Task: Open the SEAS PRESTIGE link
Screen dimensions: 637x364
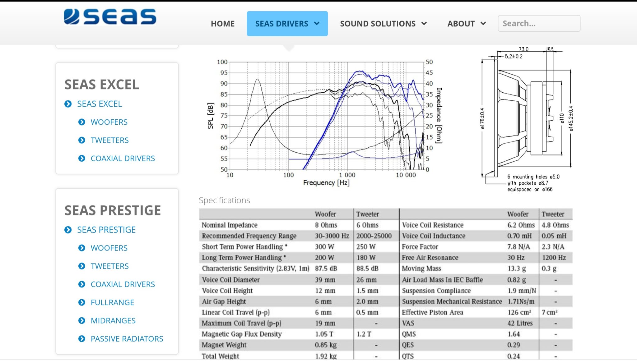Action: (106, 230)
